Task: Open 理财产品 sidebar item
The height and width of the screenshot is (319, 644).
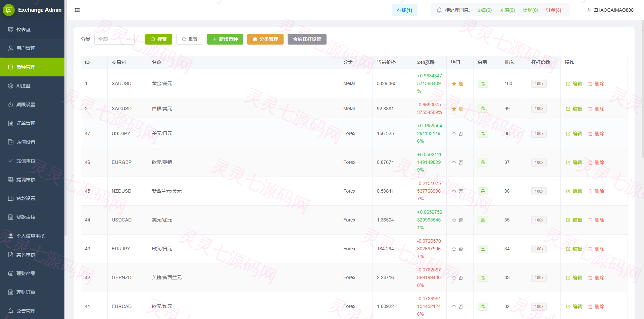Action: coord(32,273)
